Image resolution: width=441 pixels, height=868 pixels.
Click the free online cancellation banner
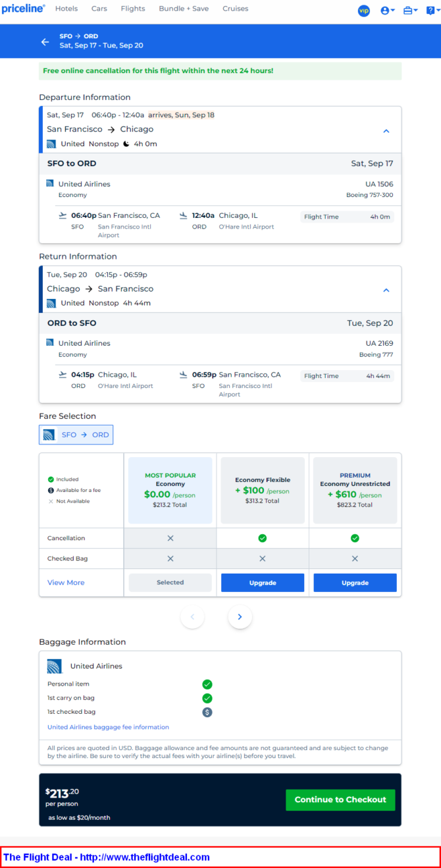[x=220, y=70]
